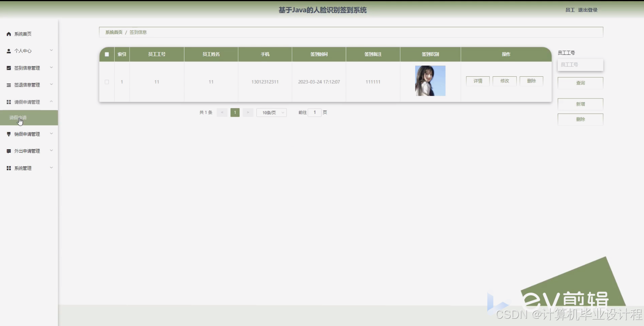The width and height of the screenshot is (644, 326).
Task: Click the grid icon beside 请假申请管理
Action: (x=9, y=102)
